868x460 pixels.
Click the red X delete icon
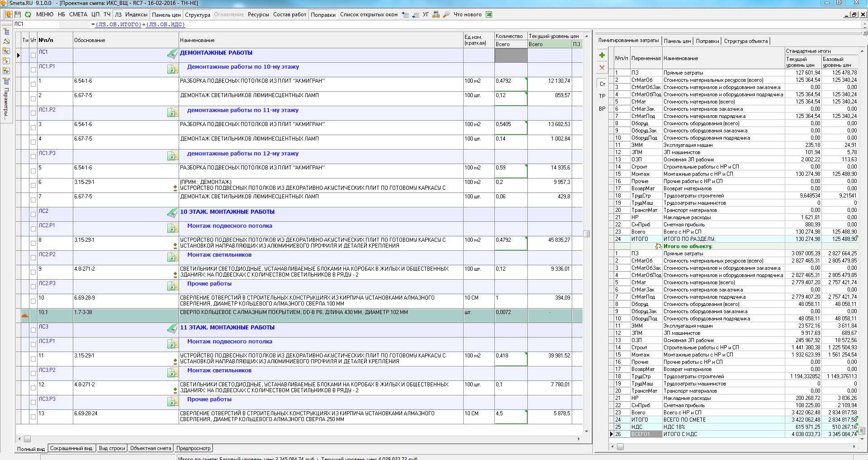602,68
